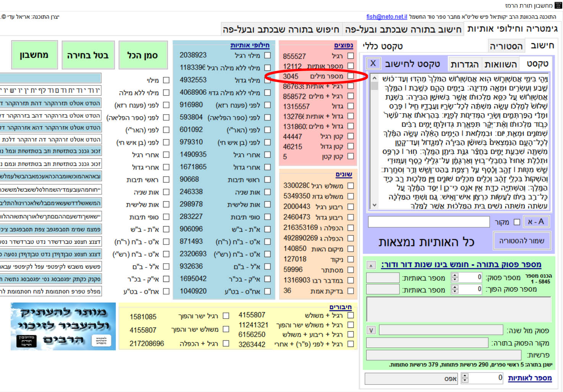Screen dimensions: 563x392
Task: Enable the circled מספר מילים checkbox
Action: pos(350,76)
